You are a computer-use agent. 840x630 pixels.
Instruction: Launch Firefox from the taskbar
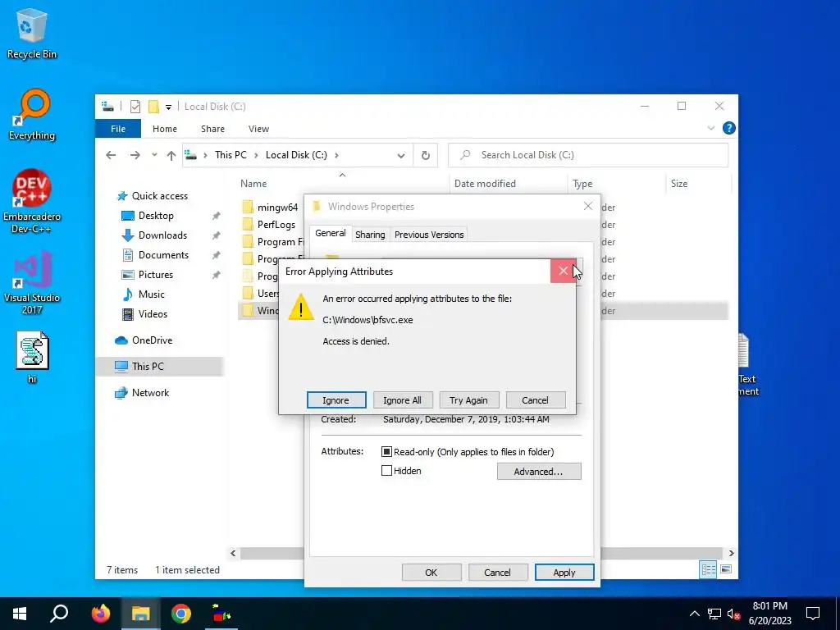pyautogui.click(x=100, y=614)
